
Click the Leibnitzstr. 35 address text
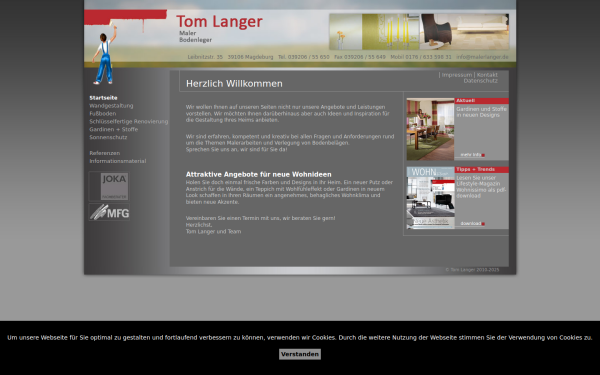pyautogui.click(x=205, y=57)
